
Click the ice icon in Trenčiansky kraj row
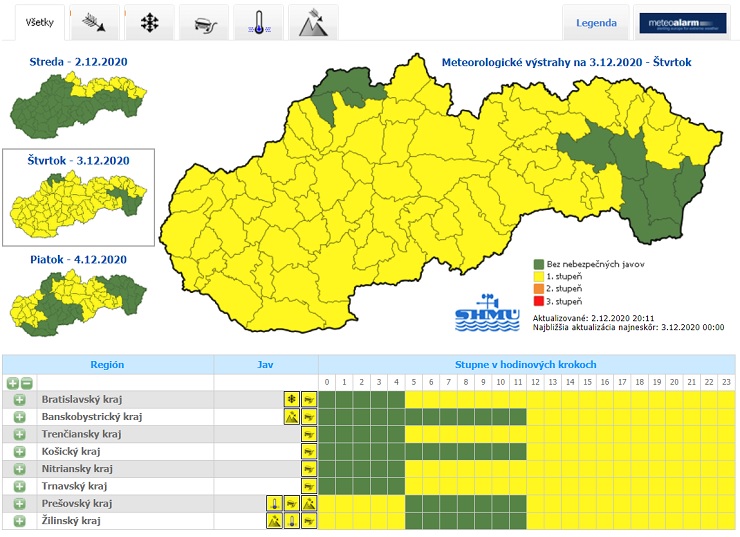coord(309,434)
